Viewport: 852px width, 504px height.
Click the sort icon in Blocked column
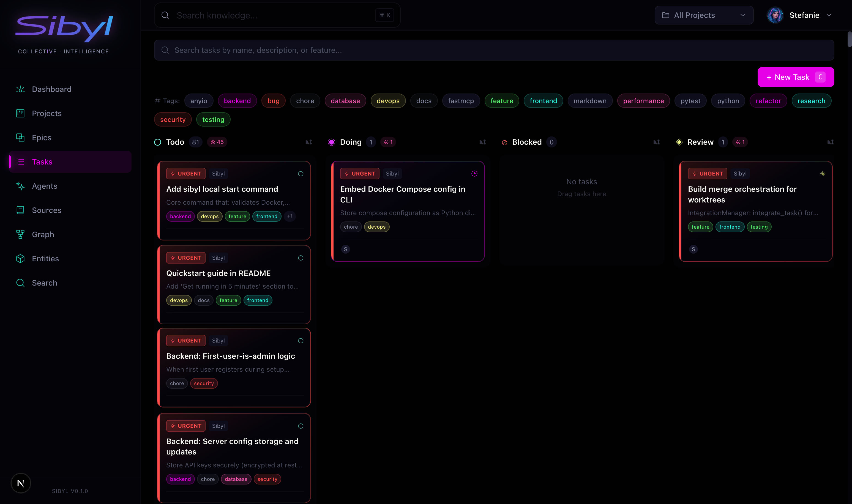click(656, 142)
